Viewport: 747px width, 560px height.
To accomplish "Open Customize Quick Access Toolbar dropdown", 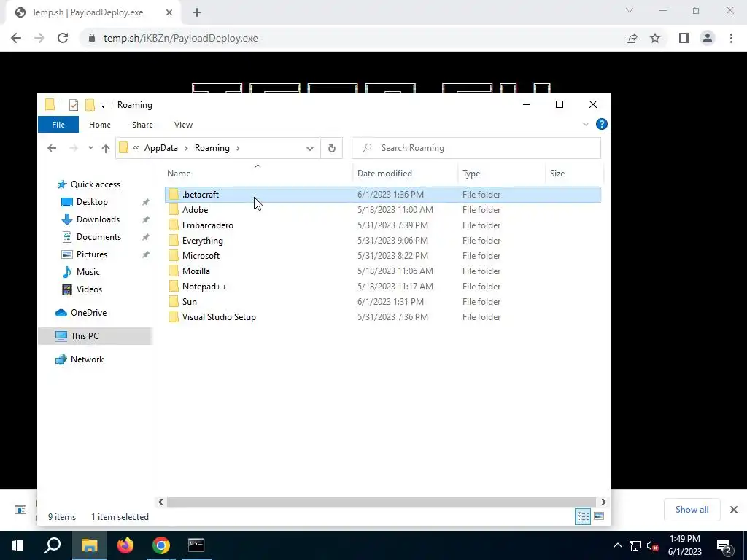I will [103, 105].
